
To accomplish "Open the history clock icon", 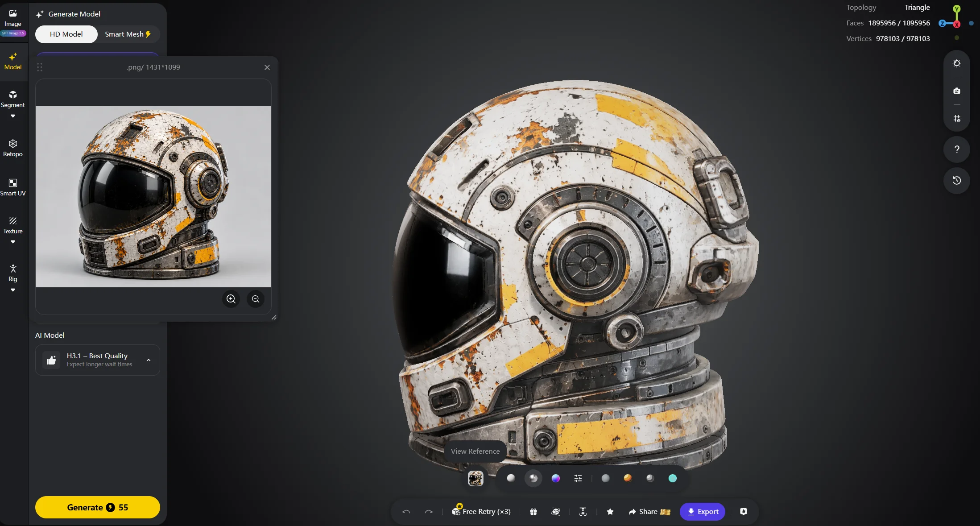I will pos(957,181).
